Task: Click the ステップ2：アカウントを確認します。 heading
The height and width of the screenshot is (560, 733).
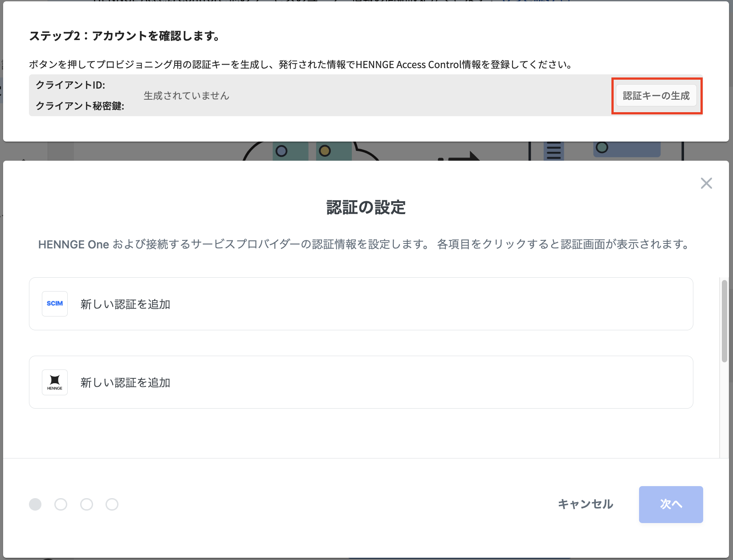Action: [125, 36]
